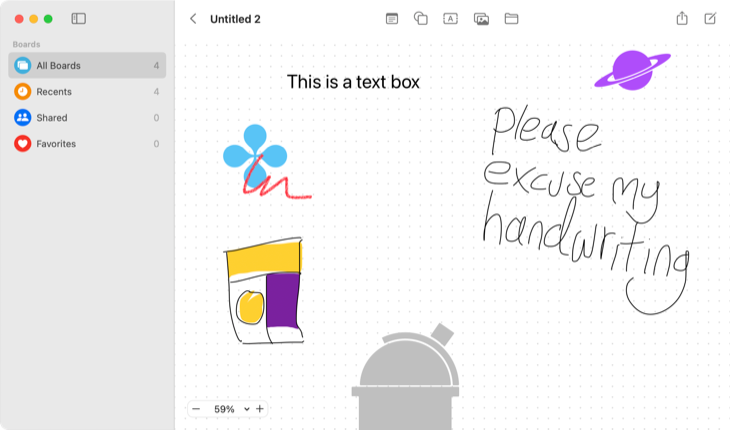Zoom out with the minus button
This screenshot has width=730, height=430.
(x=196, y=409)
